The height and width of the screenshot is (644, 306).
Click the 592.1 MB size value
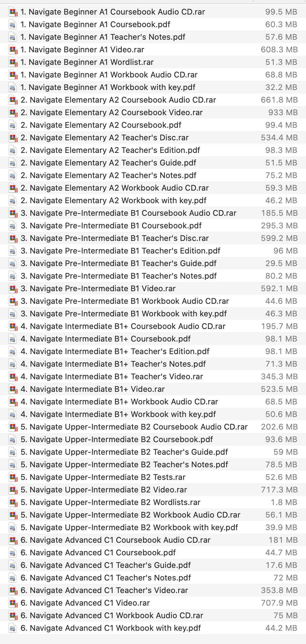[x=279, y=289]
